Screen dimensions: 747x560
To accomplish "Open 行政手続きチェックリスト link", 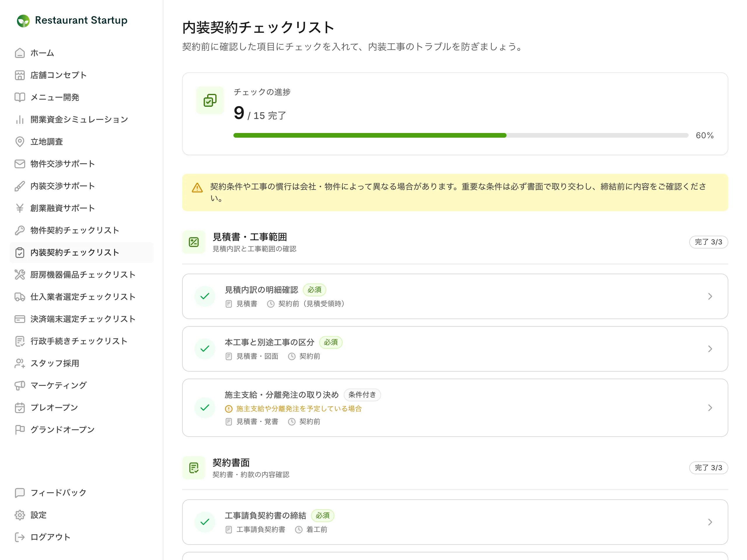I will point(81,341).
